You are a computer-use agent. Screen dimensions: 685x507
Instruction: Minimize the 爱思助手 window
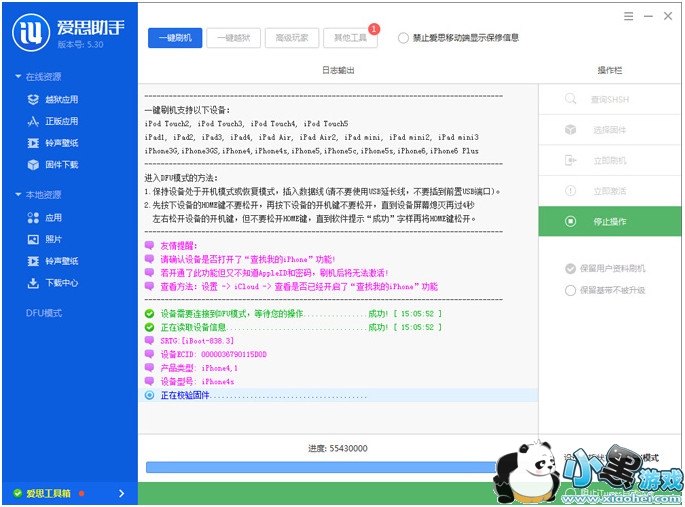coord(648,16)
